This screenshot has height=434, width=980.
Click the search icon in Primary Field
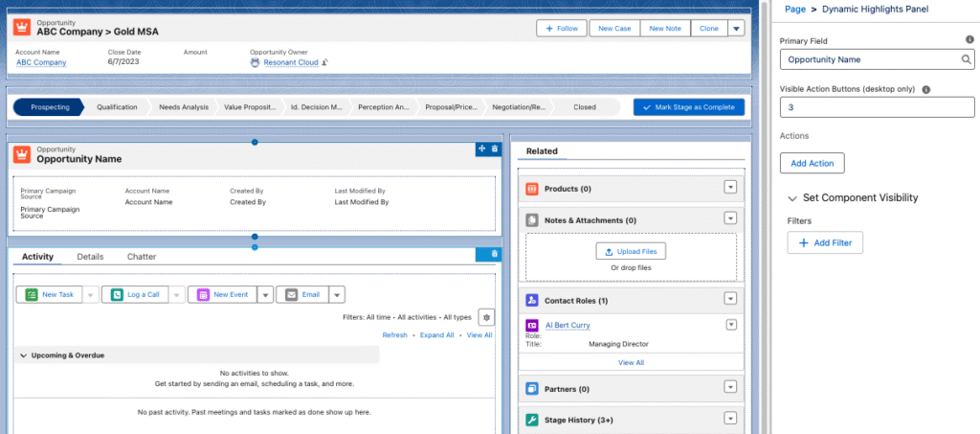point(967,59)
